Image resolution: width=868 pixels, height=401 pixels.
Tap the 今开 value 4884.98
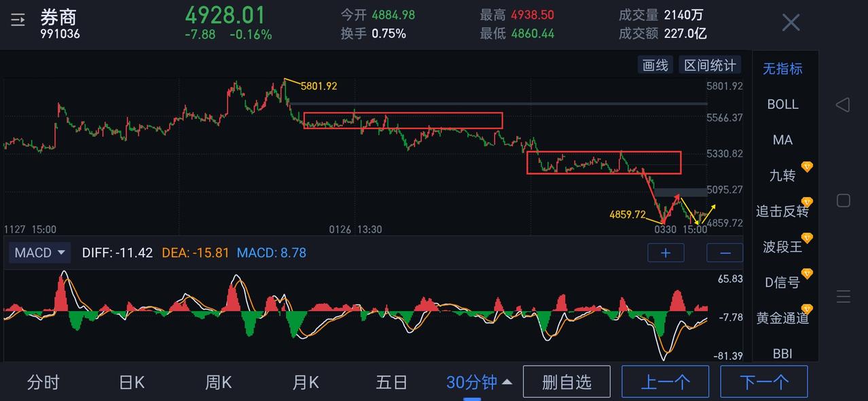click(393, 15)
